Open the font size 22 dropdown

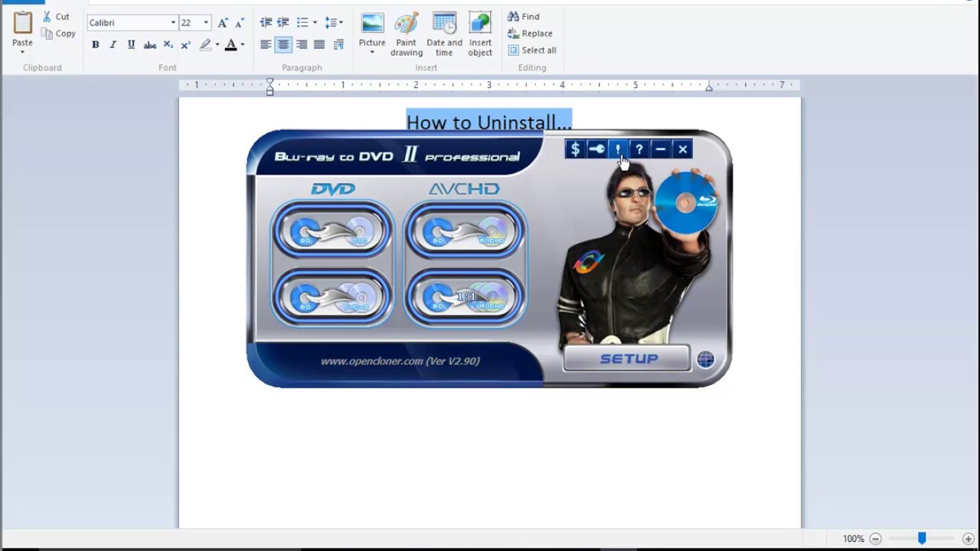click(x=205, y=22)
